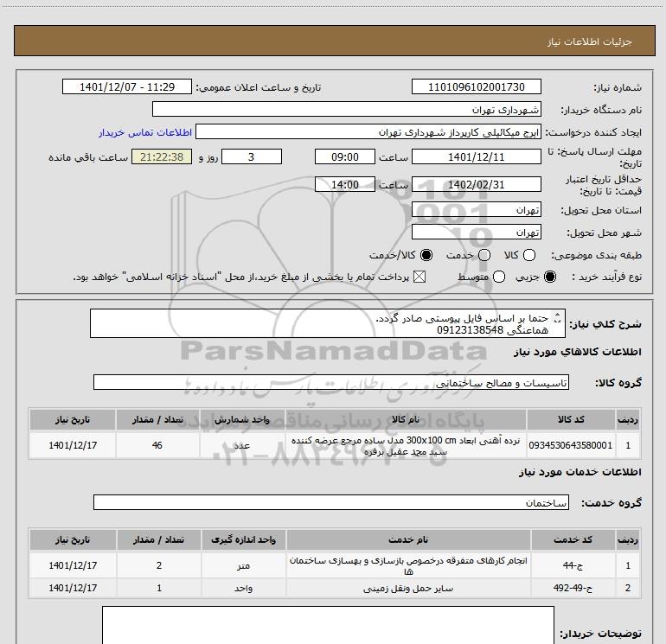This screenshot has height=644, width=666.
Task: Click the نام کالا column header
Action: coord(406,419)
